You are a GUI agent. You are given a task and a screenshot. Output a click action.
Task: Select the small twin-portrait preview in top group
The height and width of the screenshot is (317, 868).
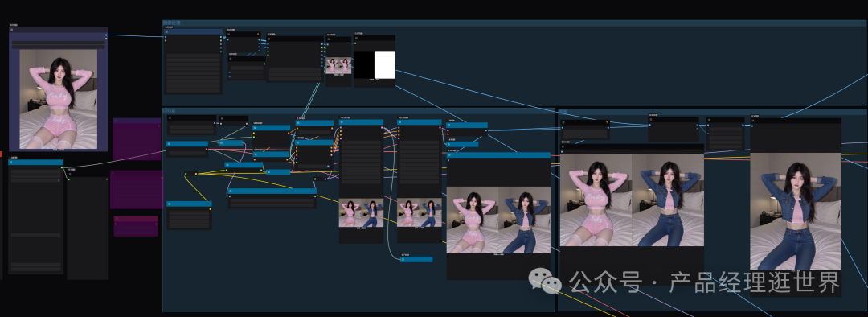pyautogui.click(x=339, y=65)
